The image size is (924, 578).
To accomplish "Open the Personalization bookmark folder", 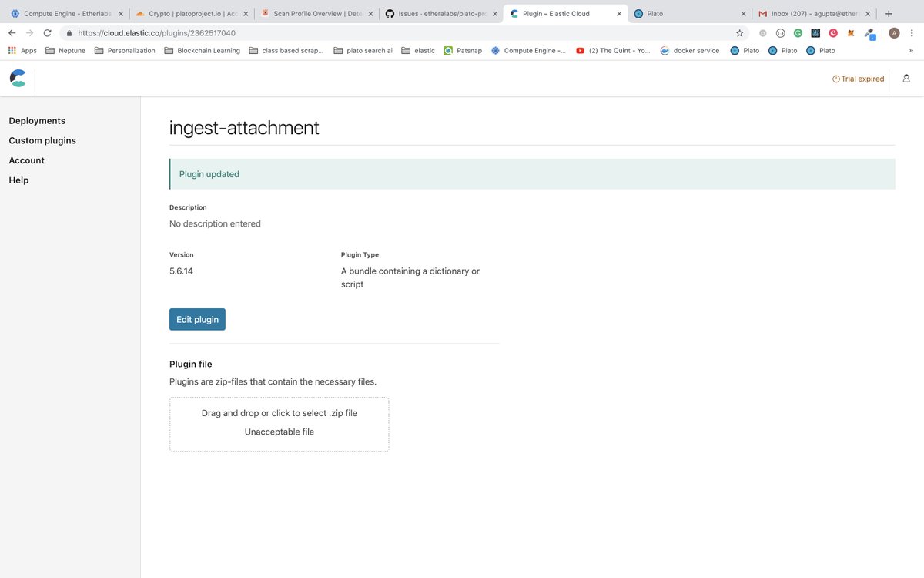I will pos(125,50).
